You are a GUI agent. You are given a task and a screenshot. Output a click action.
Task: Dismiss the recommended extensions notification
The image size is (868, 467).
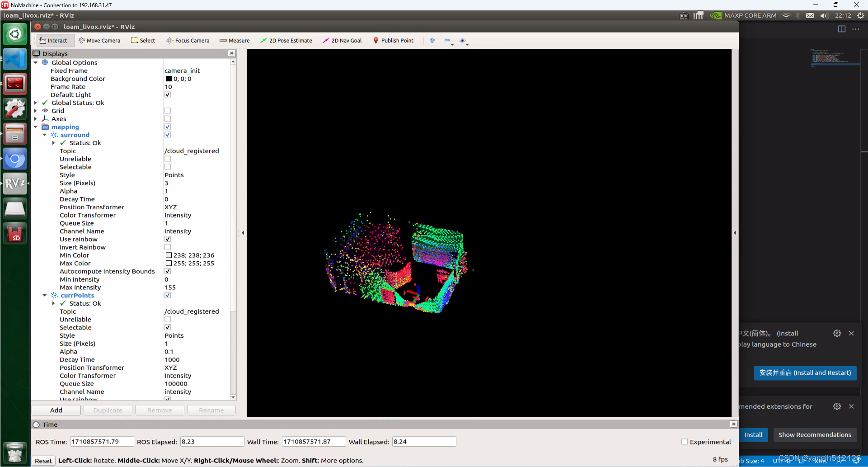click(x=851, y=406)
